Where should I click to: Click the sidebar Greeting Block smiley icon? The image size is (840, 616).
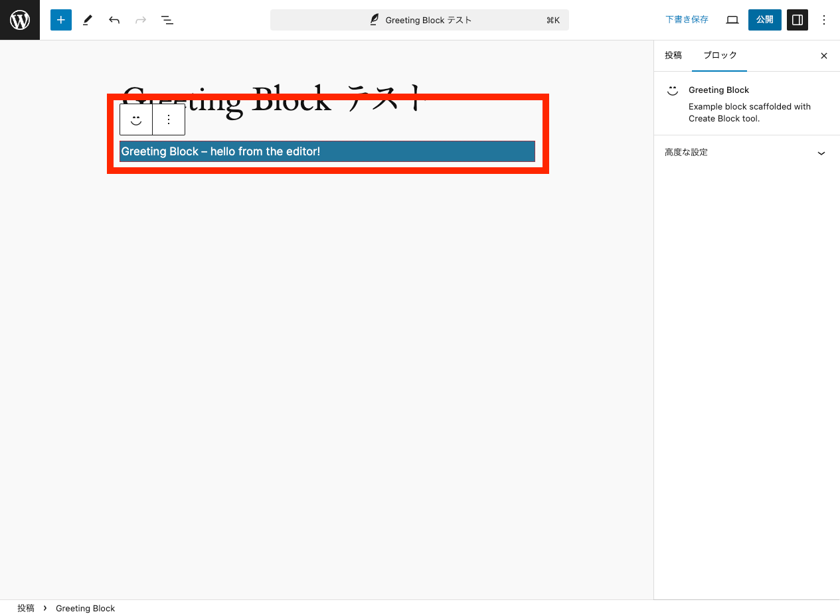[x=673, y=90]
